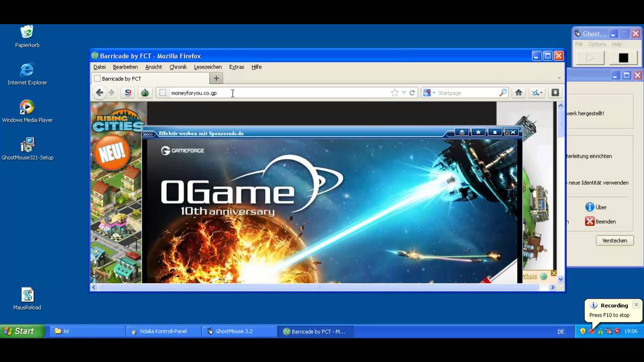Open the history dropdown in address bar

(404, 93)
